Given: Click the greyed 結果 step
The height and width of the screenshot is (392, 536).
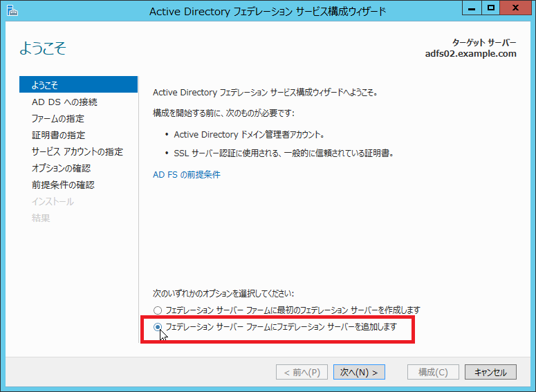Looking at the screenshot, I should [41, 218].
